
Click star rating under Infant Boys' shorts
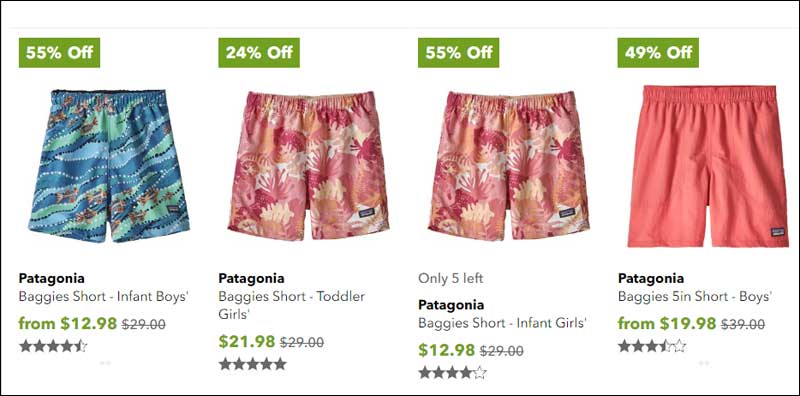pyautogui.click(x=53, y=346)
